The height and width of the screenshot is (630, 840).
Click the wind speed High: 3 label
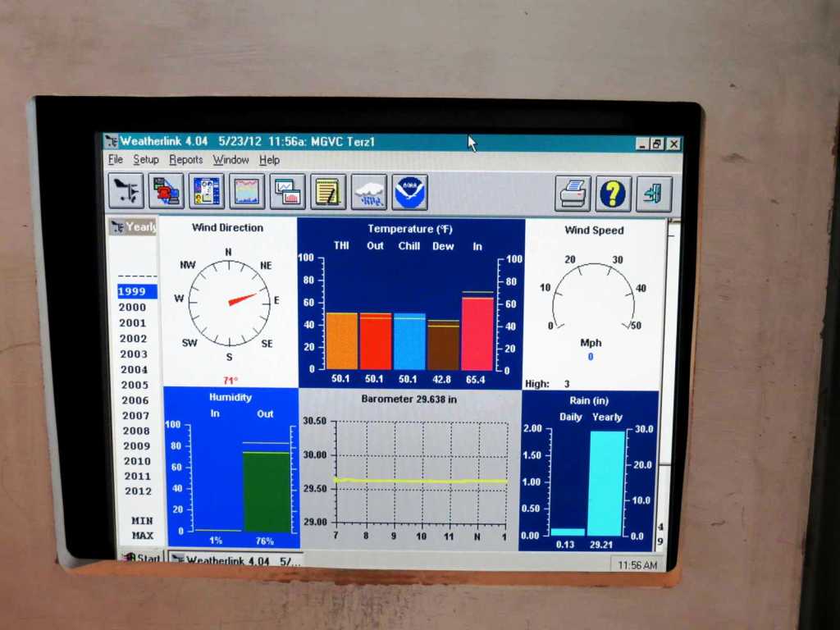pyautogui.click(x=547, y=384)
